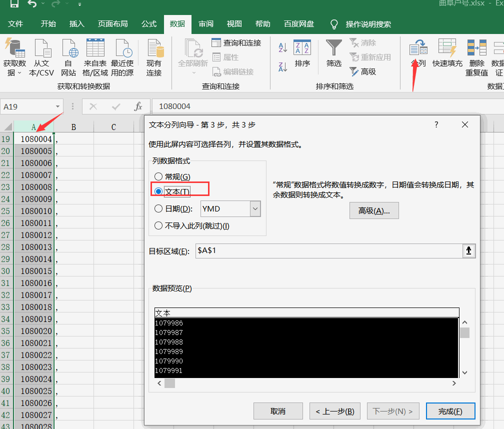
Task: Open the YMD date format dropdown
Action: 255,209
